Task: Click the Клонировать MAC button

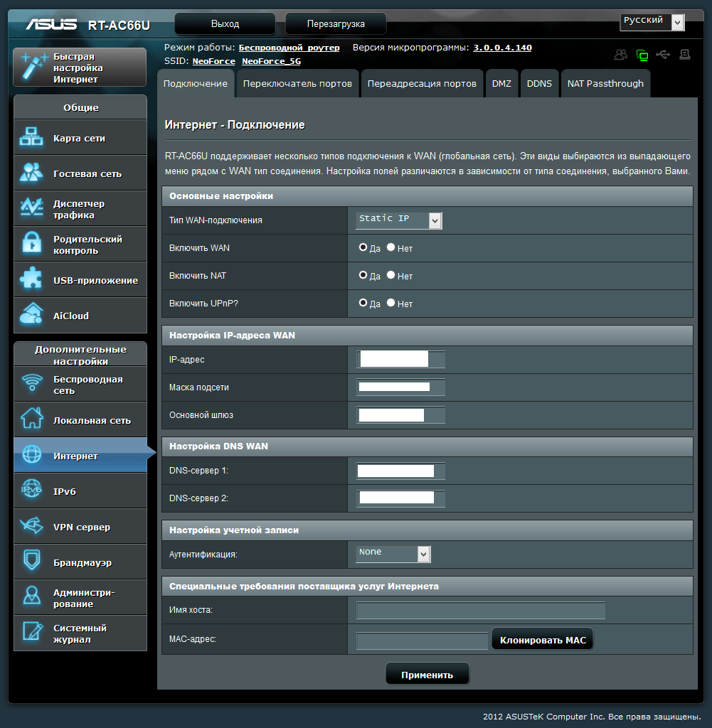Action: 543,640
